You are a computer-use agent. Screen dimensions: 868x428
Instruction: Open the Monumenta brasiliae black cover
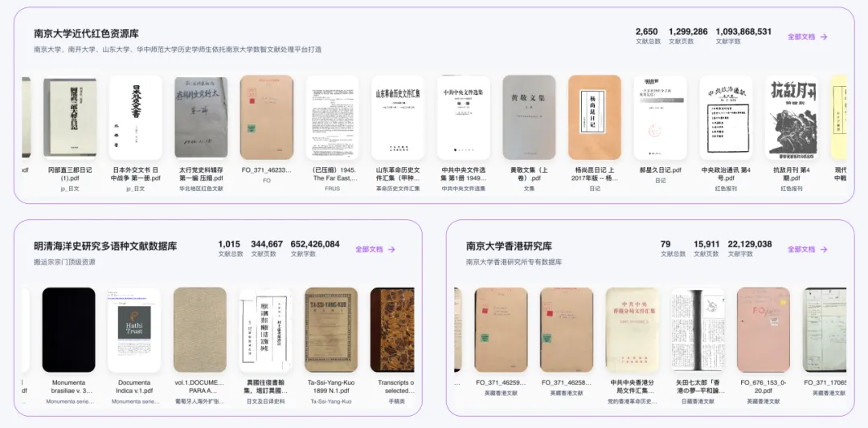(x=68, y=330)
